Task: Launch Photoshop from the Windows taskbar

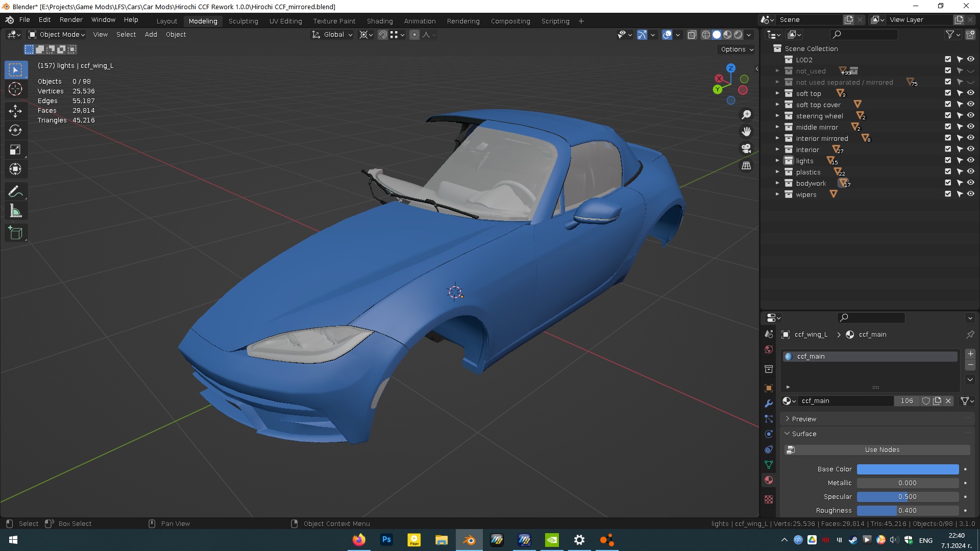Action: click(x=386, y=540)
